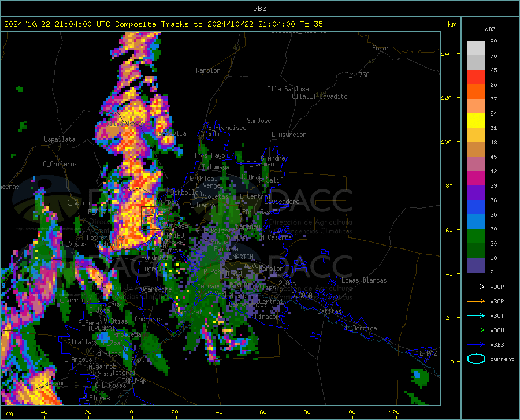Click the cyan VBCT arrow legend icon
Screen dimensions: 520x420
point(476,315)
